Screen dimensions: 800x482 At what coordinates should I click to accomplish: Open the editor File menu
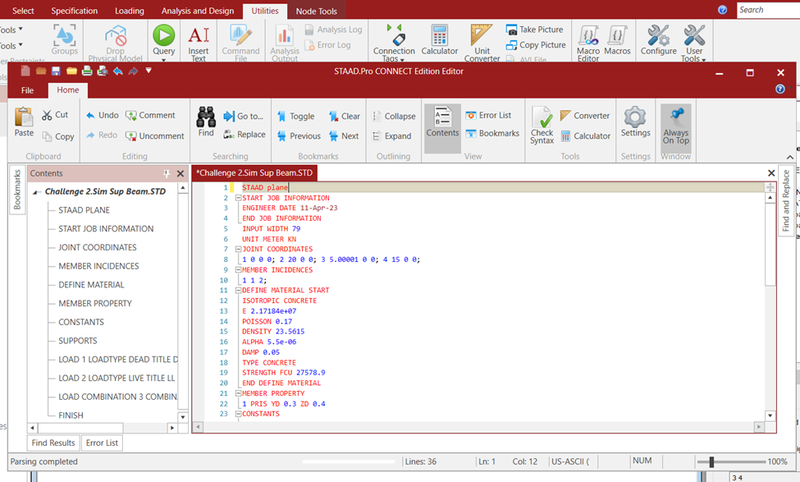click(x=28, y=90)
